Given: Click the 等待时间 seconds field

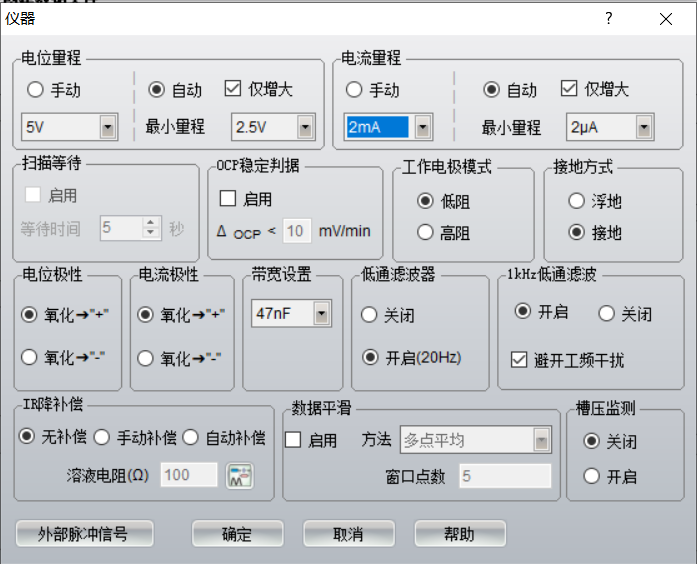Looking at the screenshot, I should click(x=122, y=228).
